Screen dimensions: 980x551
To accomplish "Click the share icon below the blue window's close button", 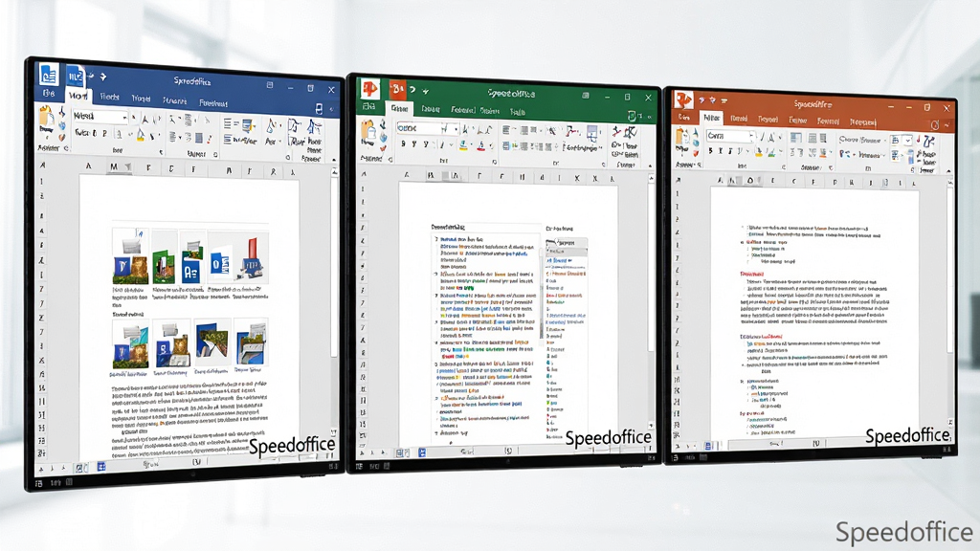I will tap(319, 109).
